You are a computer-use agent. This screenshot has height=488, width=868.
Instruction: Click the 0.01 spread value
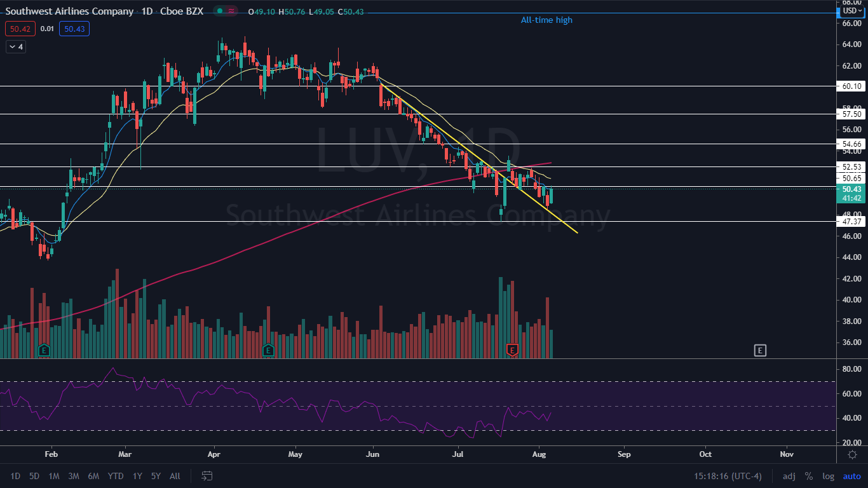click(x=47, y=29)
